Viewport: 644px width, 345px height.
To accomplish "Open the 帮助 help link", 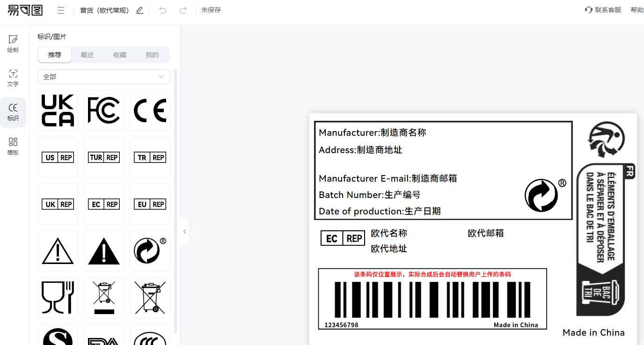I will [637, 10].
